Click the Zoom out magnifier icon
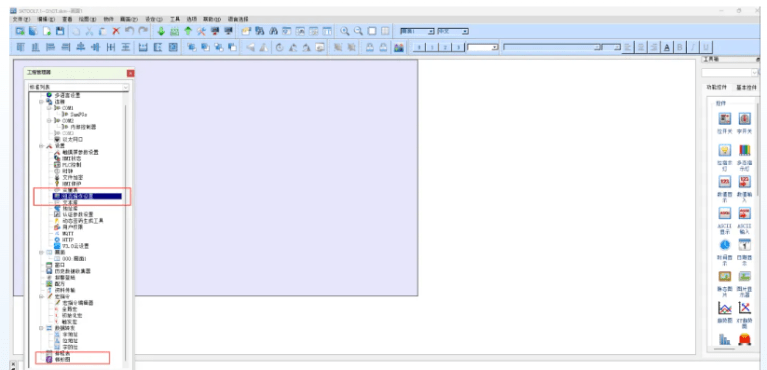The height and width of the screenshot is (370, 767). [359, 31]
